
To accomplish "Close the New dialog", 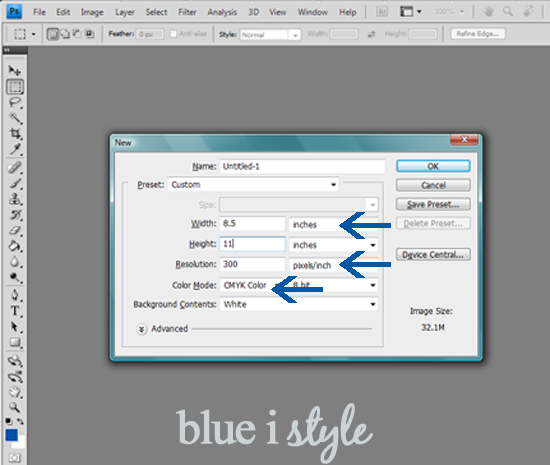I will click(464, 140).
